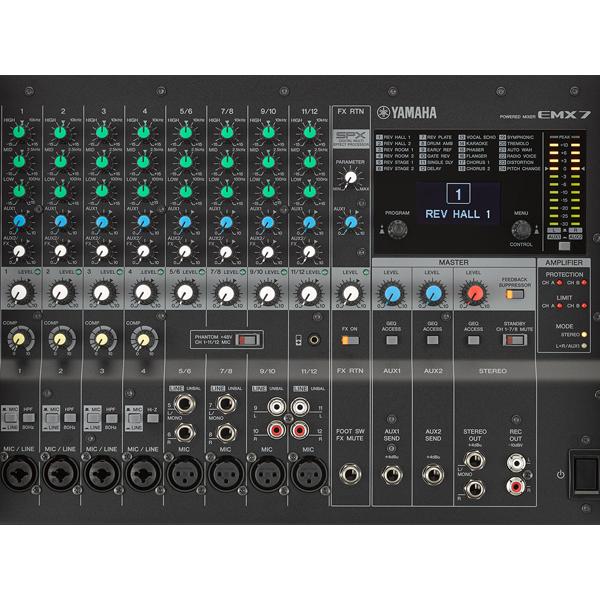This screenshot has width=600, height=600.
Task: Flip channel 4 MIC/LINE selector switch
Action: pyautogui.click(x=134, y=418)
